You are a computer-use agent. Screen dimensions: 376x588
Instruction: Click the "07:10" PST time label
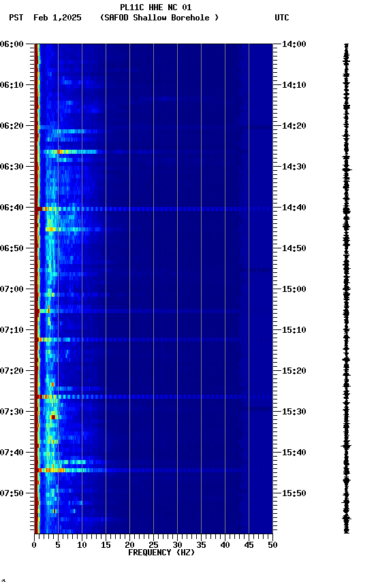click(12, 330)
